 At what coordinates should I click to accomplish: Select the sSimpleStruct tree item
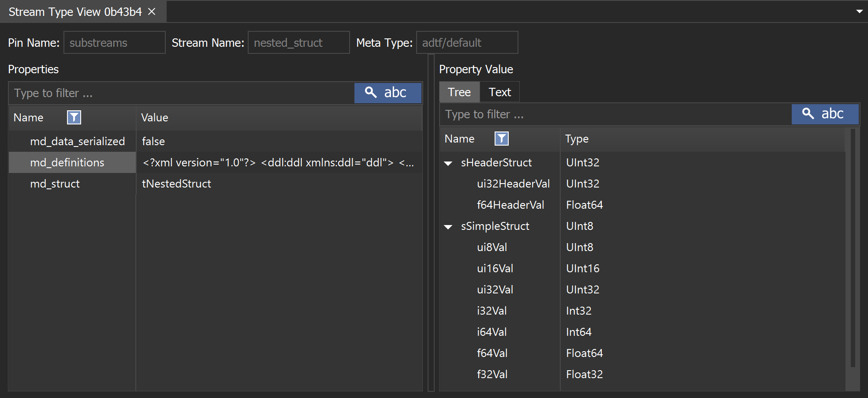tap(495, 226)
